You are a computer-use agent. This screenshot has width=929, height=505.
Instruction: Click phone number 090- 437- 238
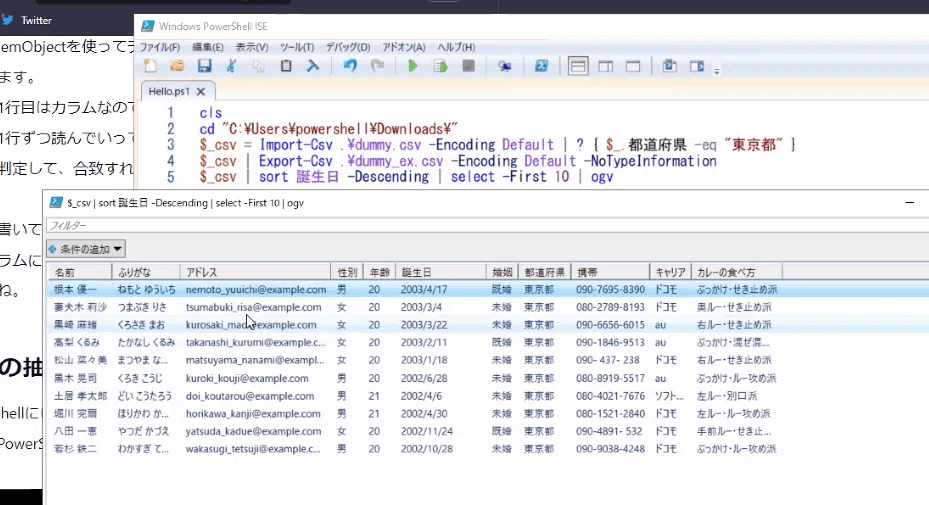(x=607, y=360)
